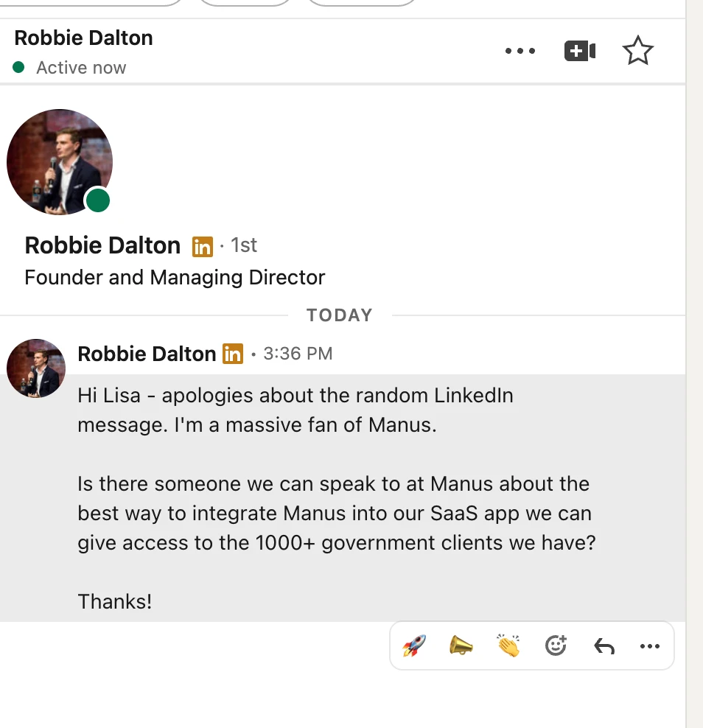React with the clapping hands emoji
This screenshot has height=728, width=703.
point(508,646)
